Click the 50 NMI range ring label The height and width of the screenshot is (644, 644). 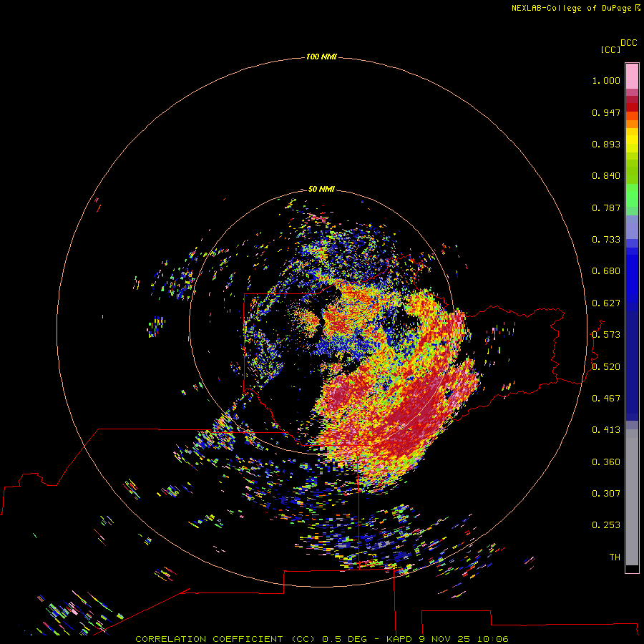coord(321,189)
